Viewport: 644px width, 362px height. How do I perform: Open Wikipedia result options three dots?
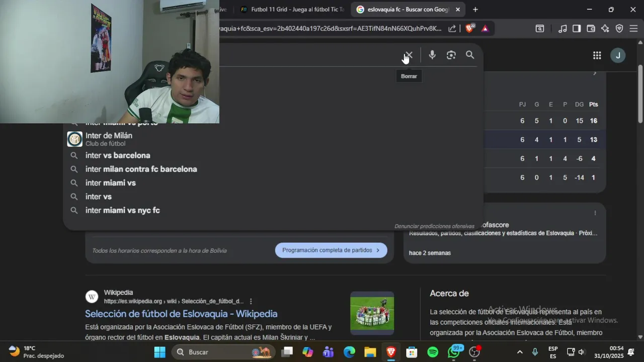[251, 301]
